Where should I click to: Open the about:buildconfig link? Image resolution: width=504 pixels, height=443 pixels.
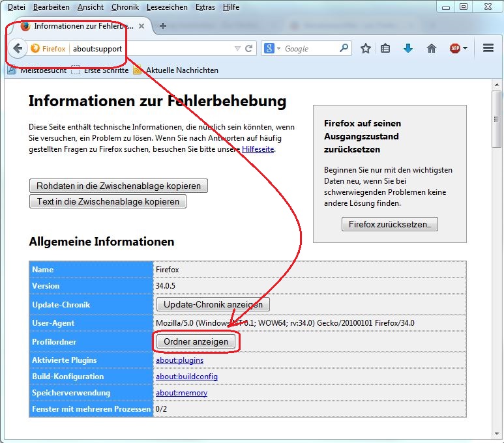click(x=186, y=376)
